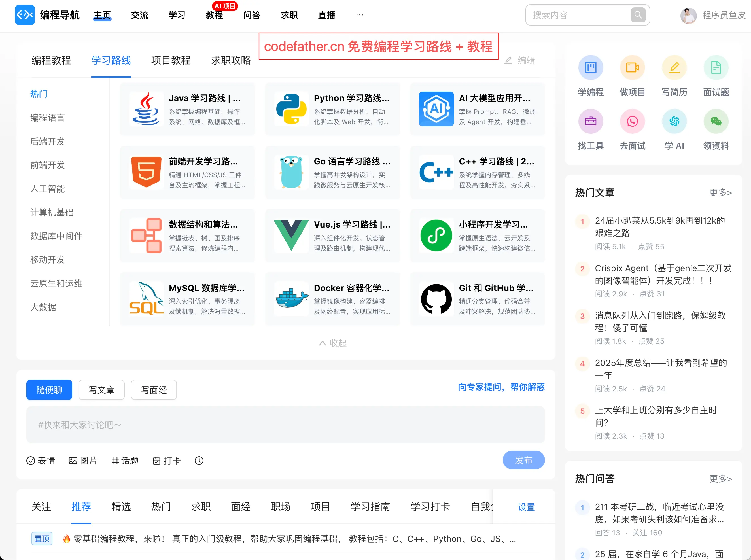Switch to the 项目教程 tab
The width and height of the screenshot is (751, 560).
[171, 60]
